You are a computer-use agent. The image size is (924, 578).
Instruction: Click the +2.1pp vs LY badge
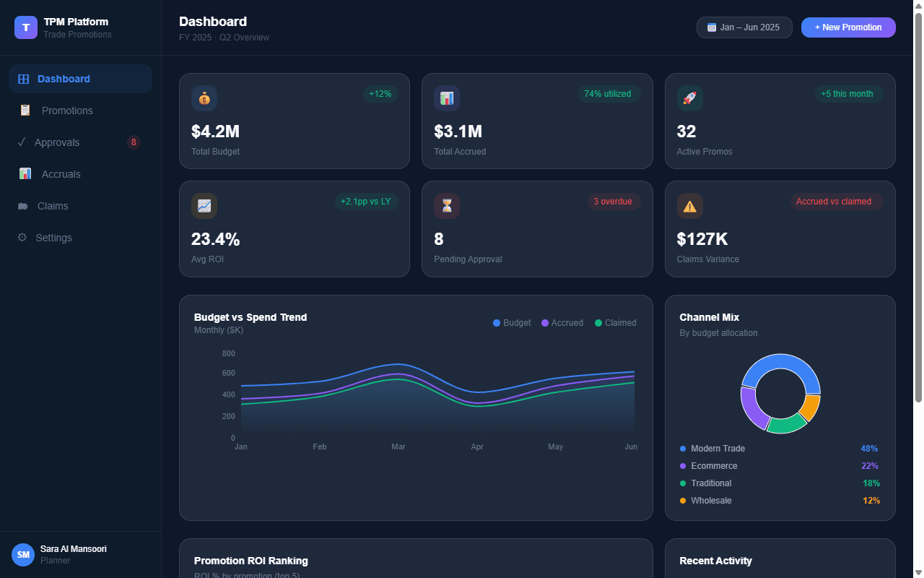365,202
